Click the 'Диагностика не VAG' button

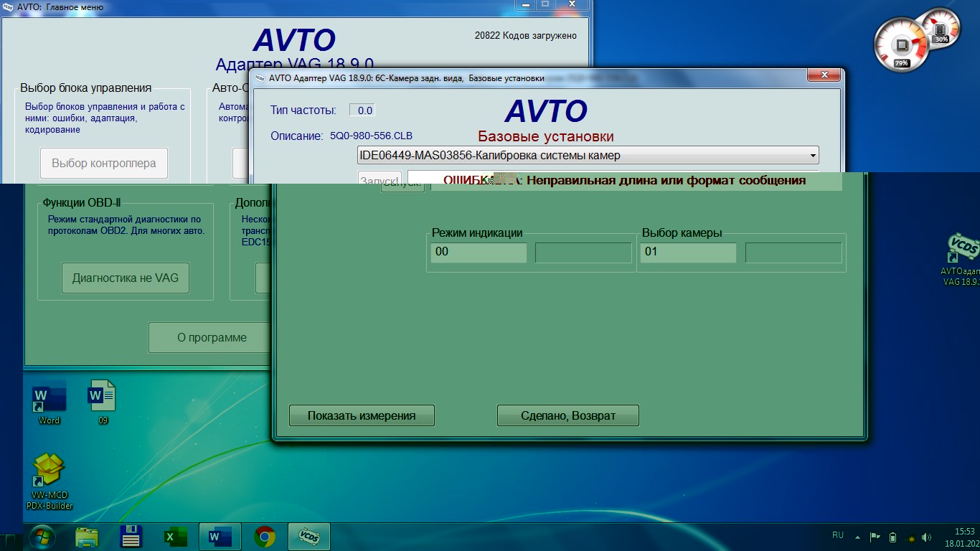(x=126, y=278)
